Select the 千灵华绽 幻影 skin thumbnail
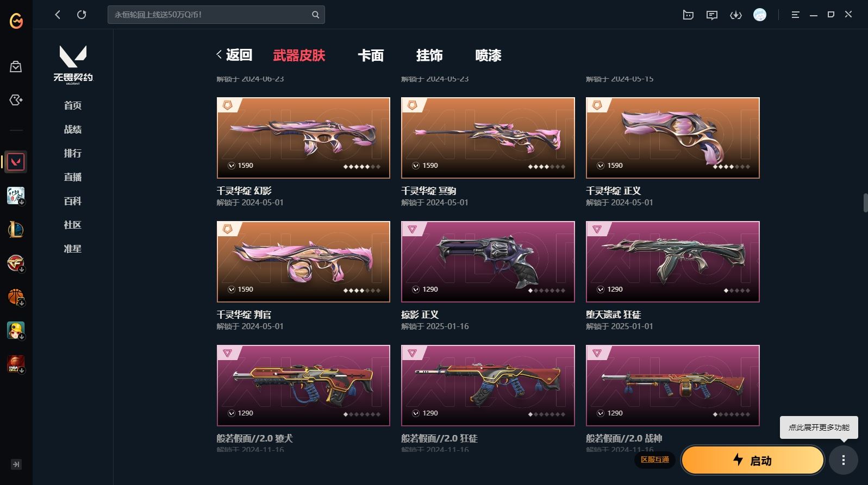This screenshot has width=868, height=485. click(x=303, y=138)
